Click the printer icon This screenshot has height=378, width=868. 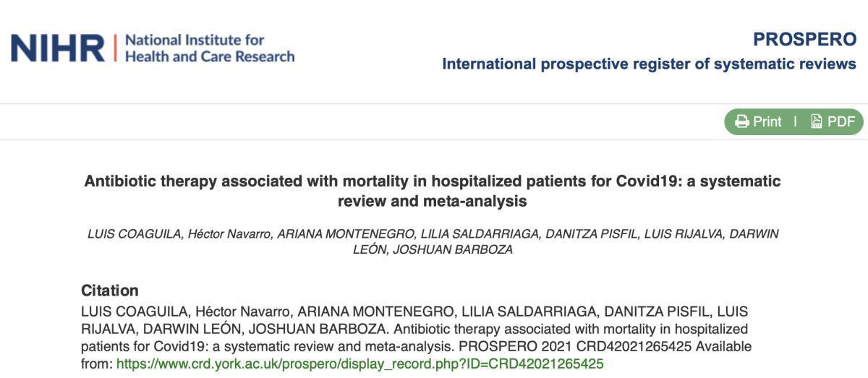click(x=742, y=121)
